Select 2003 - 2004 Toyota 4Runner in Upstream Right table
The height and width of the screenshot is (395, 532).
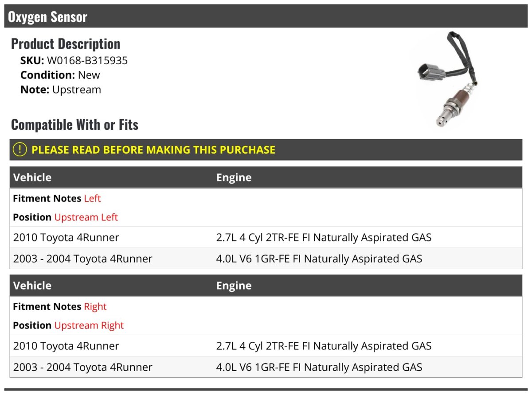83,367
